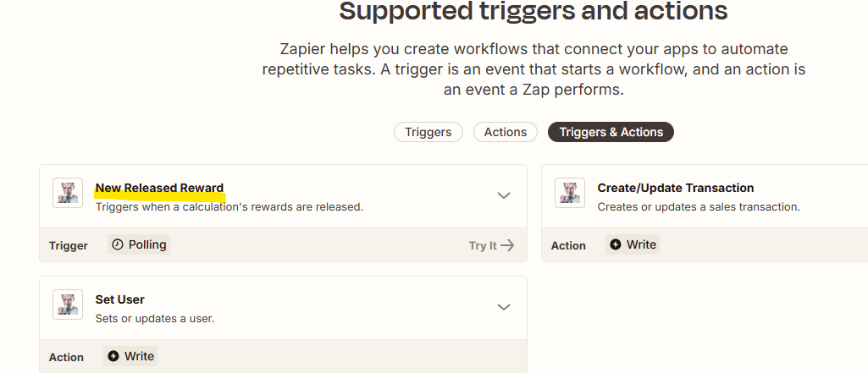The image size is (868, 373).
Task: Click the Try It link
Action: pos(491,245)
